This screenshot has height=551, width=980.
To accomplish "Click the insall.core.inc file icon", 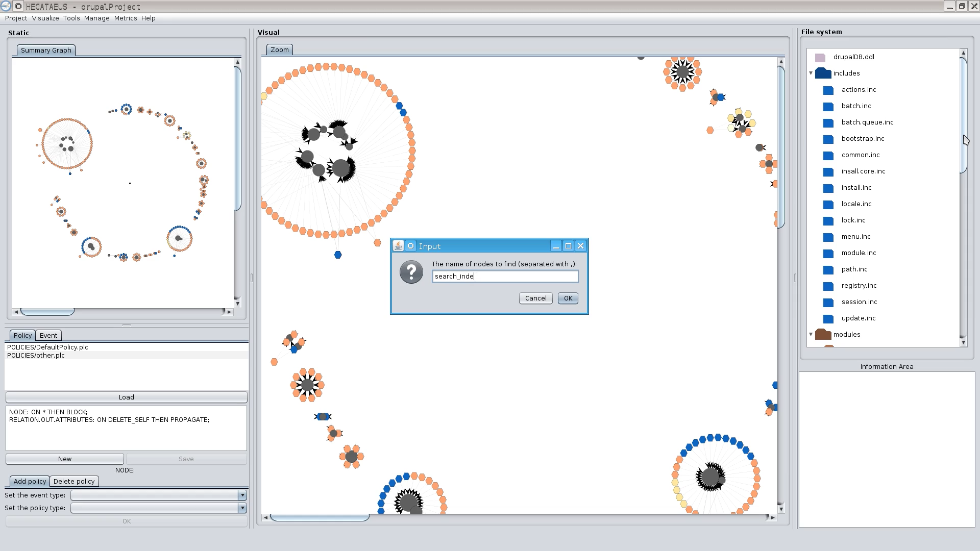I will coord(828,172).
